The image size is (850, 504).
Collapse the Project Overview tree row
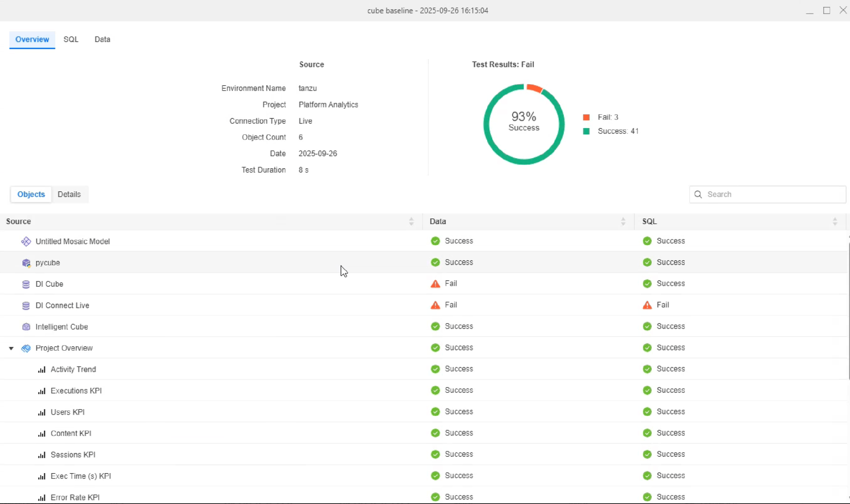point(11,348)
